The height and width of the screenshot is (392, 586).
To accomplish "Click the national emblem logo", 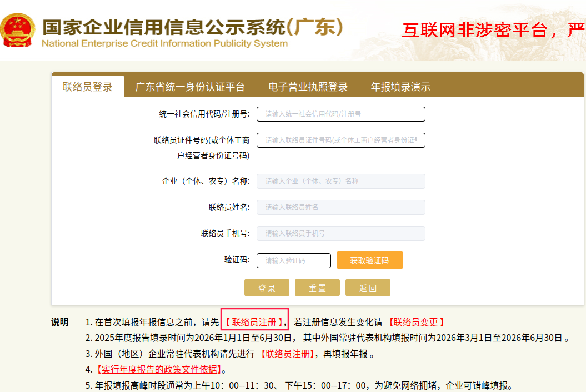I will (x=19, y=31).
